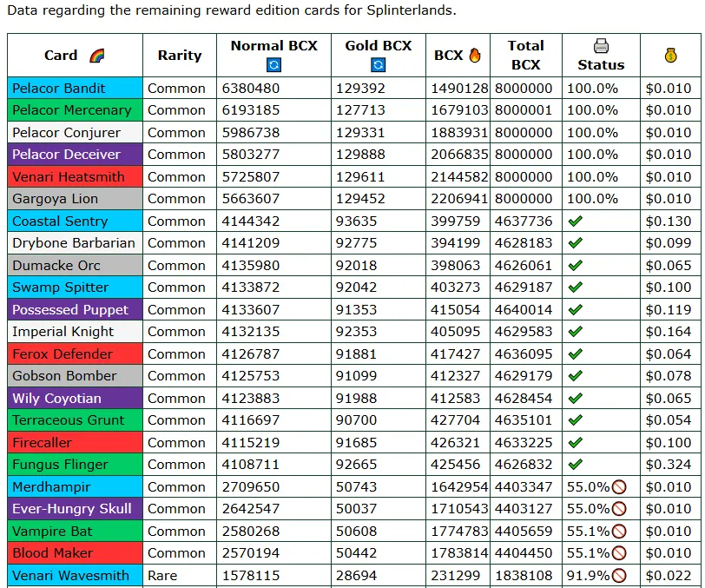The image size is (705, 588).
Task: Select the Terraceous Grunt card name
Action: point(68,420)
